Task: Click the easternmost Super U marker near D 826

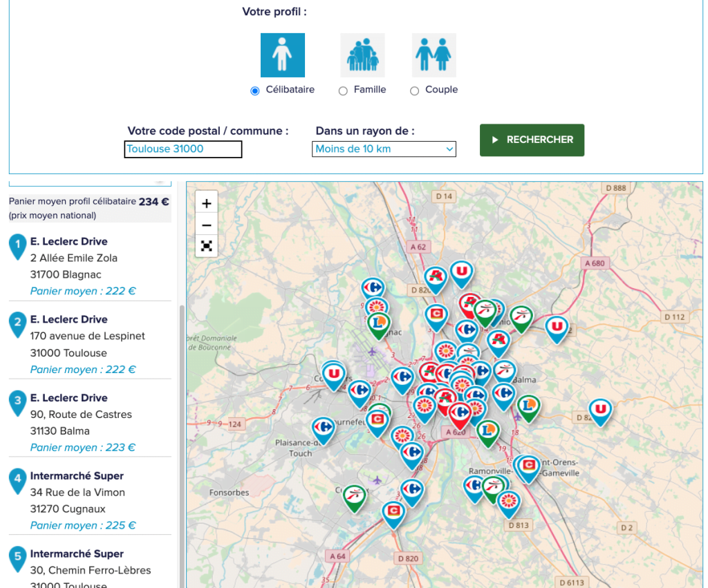Action: [600, 412]
